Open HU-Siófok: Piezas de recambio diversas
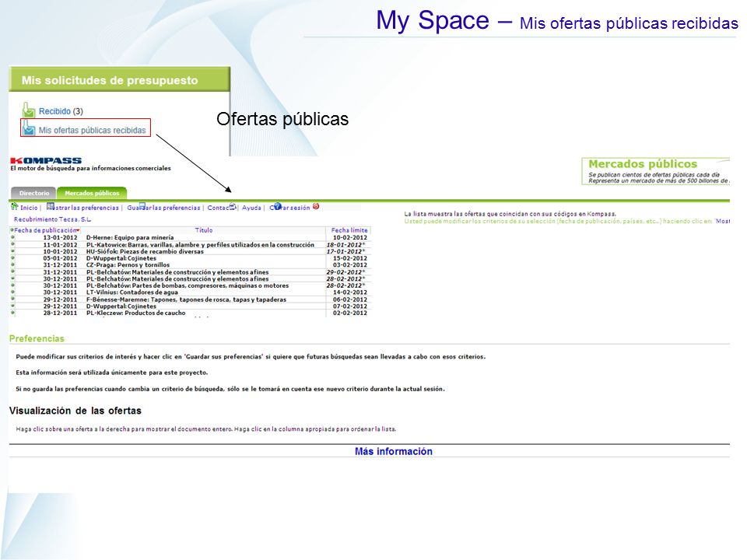The image size is (747, 560). click(x=145, y=251)
